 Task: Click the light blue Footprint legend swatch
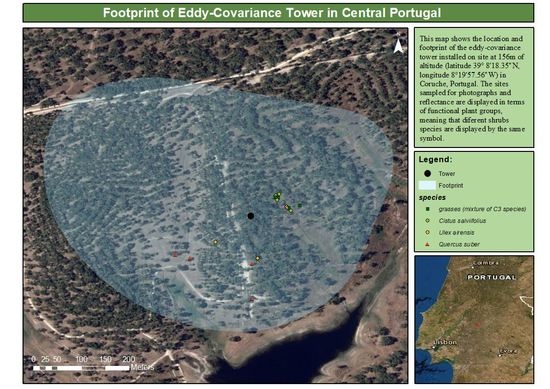pos(427,185)
